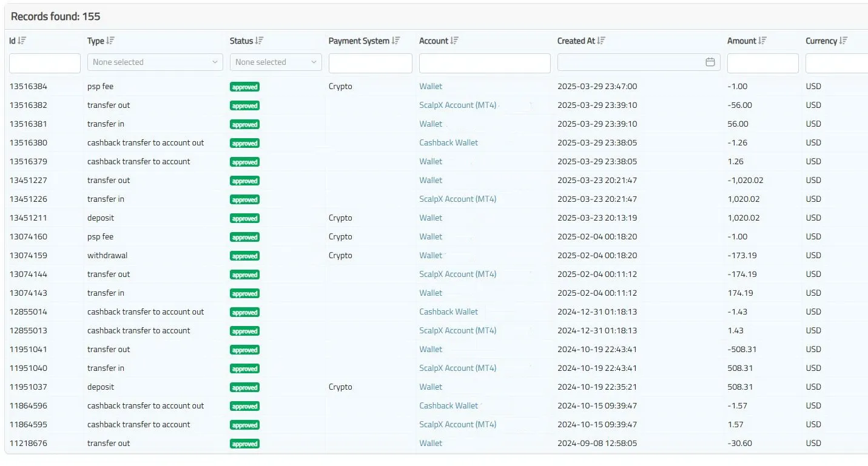Click Crypto payment system in row 13074160
Screen dimensions: 868x466
340,236
